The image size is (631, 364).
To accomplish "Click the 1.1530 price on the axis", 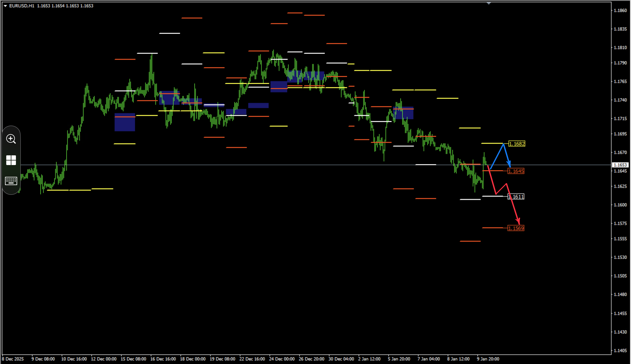I will [x=621, y=257].
